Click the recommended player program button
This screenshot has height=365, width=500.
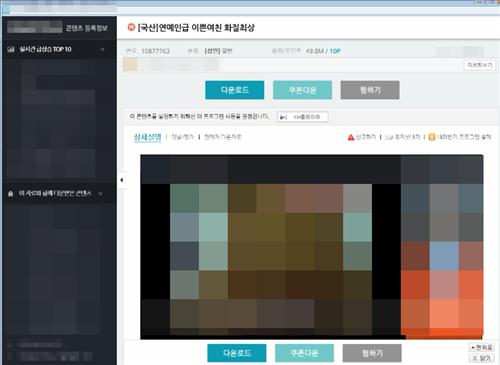(x=303, y=117)
